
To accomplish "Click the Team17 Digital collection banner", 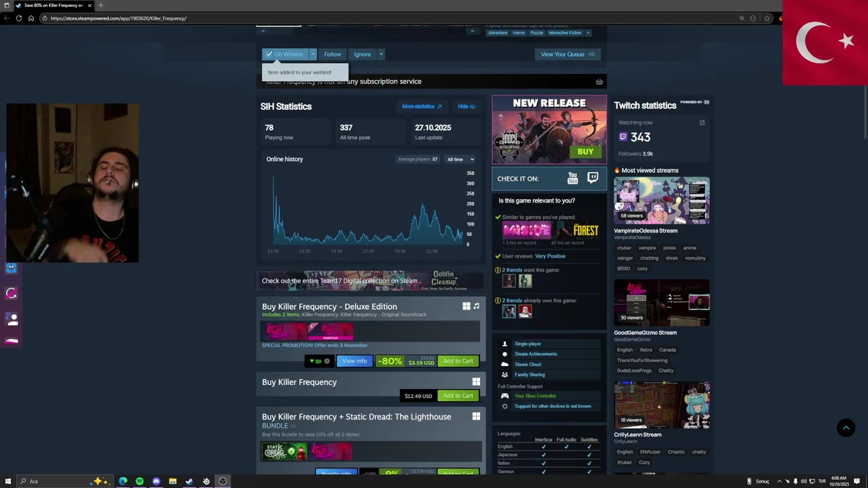I will [371, 281].
